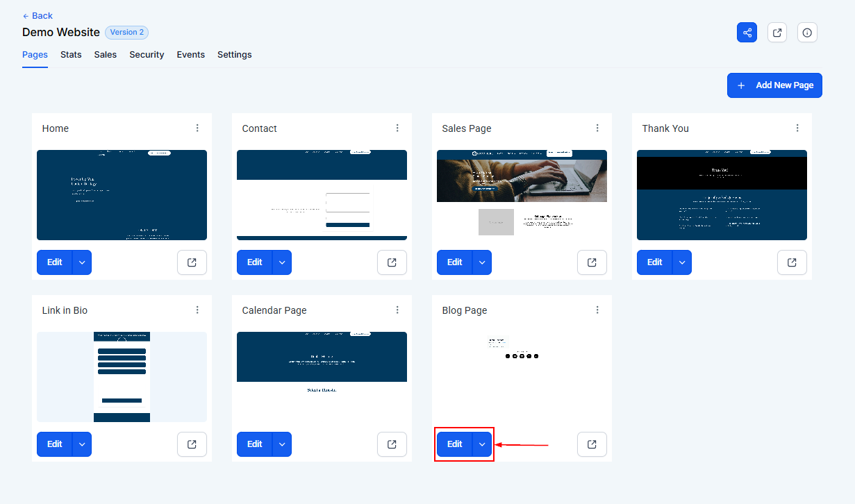
Task: Open Link in Bio external preview icon
Action: pyautogui.click(x=192, y=444)
